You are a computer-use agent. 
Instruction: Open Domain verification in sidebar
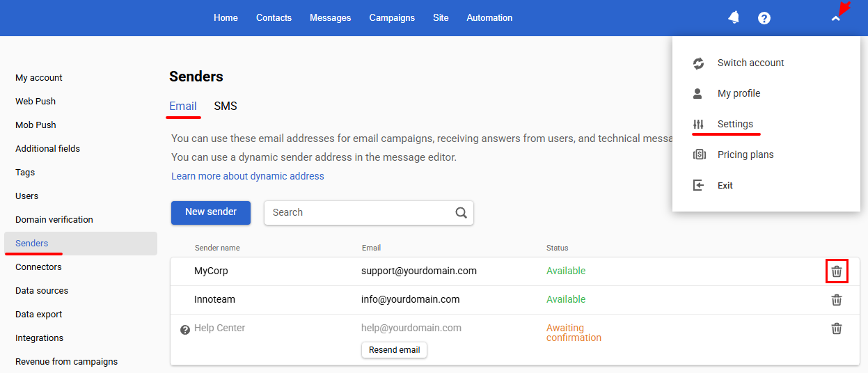54,220
